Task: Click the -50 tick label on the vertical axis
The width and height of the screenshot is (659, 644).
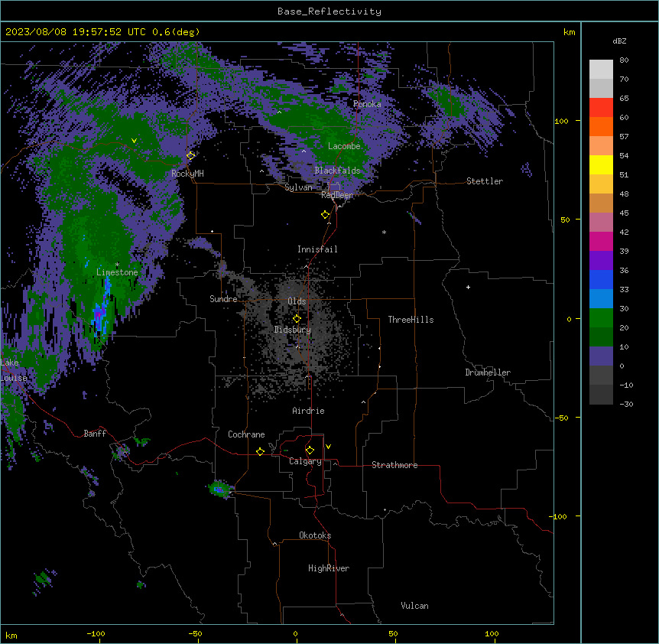Action: pos(561,418)
